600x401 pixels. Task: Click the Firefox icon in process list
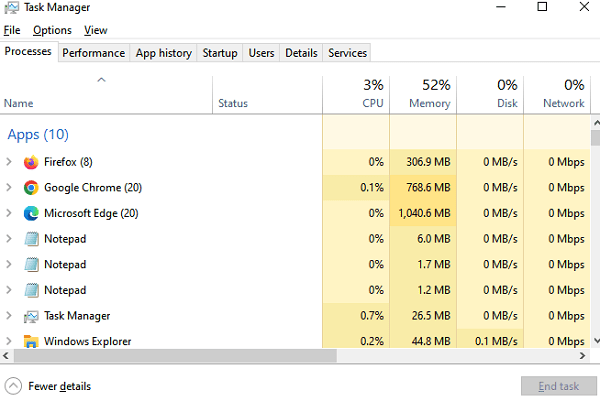click(x=31, y=162)
